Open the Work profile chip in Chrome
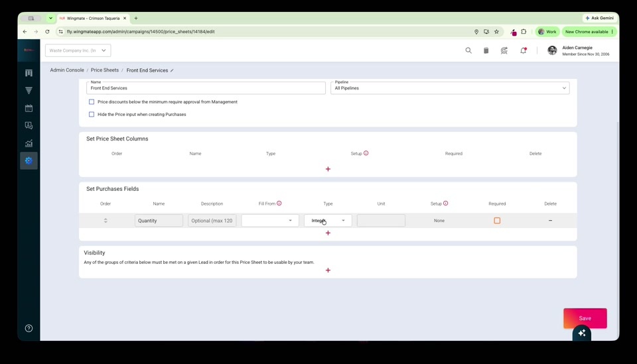The width and height of the screenshot is (637, 364). [547, 32]
